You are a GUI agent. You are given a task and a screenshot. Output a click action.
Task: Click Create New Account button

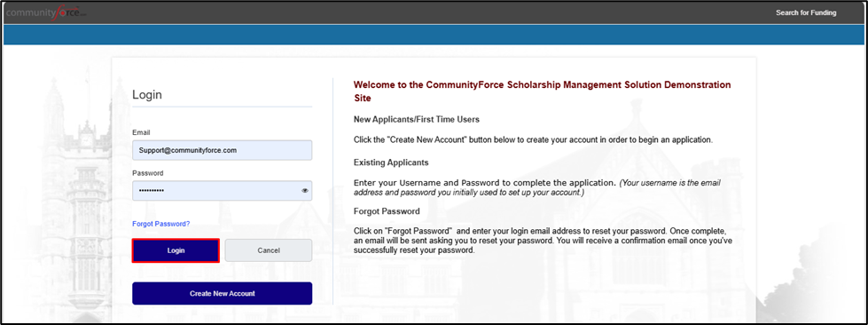[x=222, y=293]
